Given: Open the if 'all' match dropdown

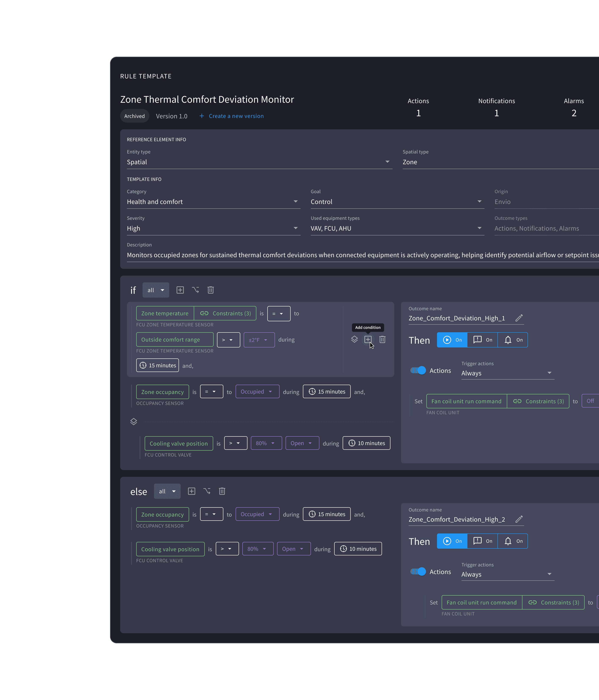Looking at the screenshot, I should point(156,290).
